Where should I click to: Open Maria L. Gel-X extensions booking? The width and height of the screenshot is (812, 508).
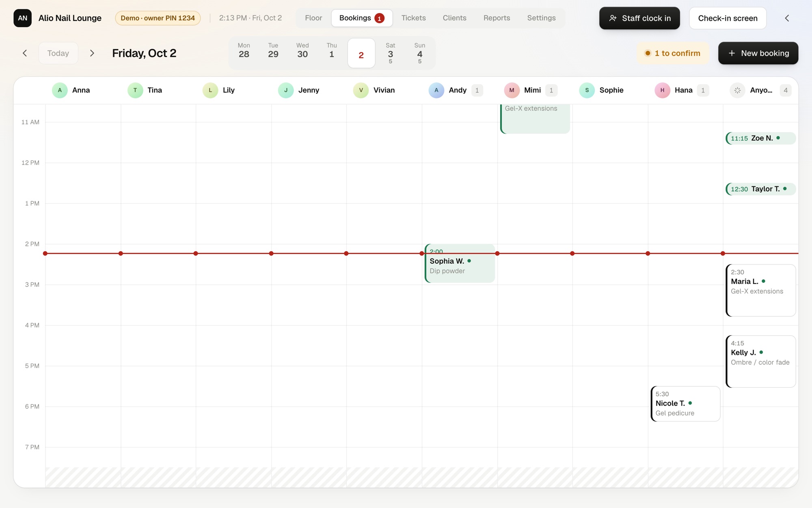[x=760, y=290]
